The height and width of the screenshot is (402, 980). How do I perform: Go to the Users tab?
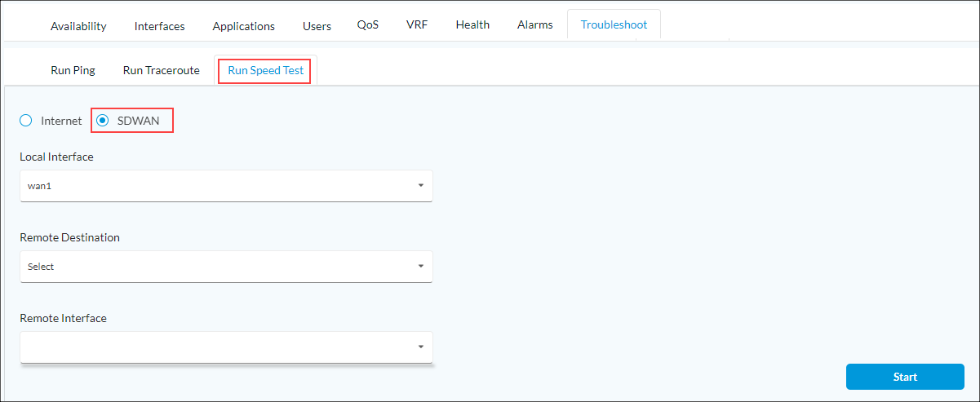pyautogui.click(x=317, y=26)
